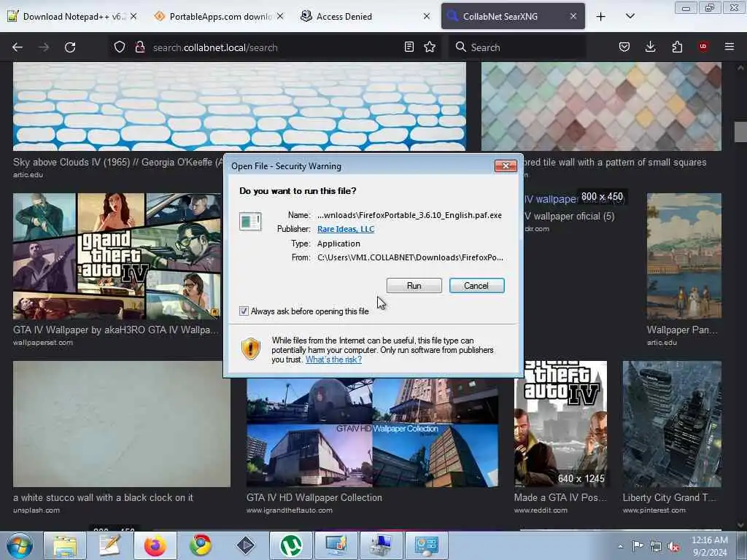Screen dimensions: 747x560
Task: Click the tracking protection shield icon
Action: 120,47
